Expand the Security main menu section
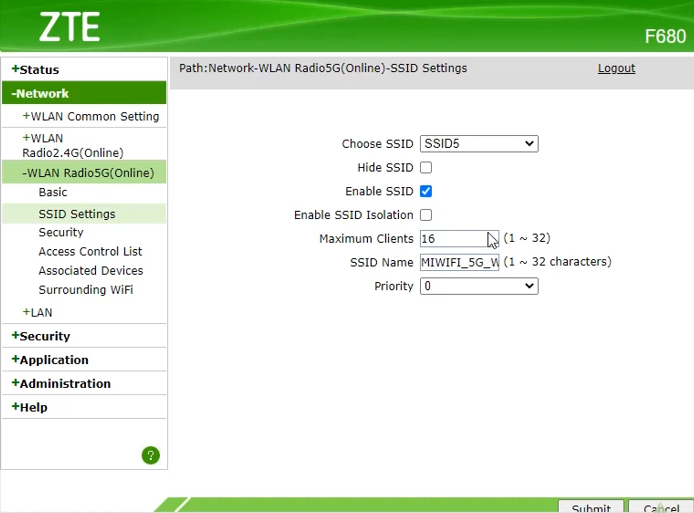Screen dimensions: 694x513 click(x=44, y=336)
